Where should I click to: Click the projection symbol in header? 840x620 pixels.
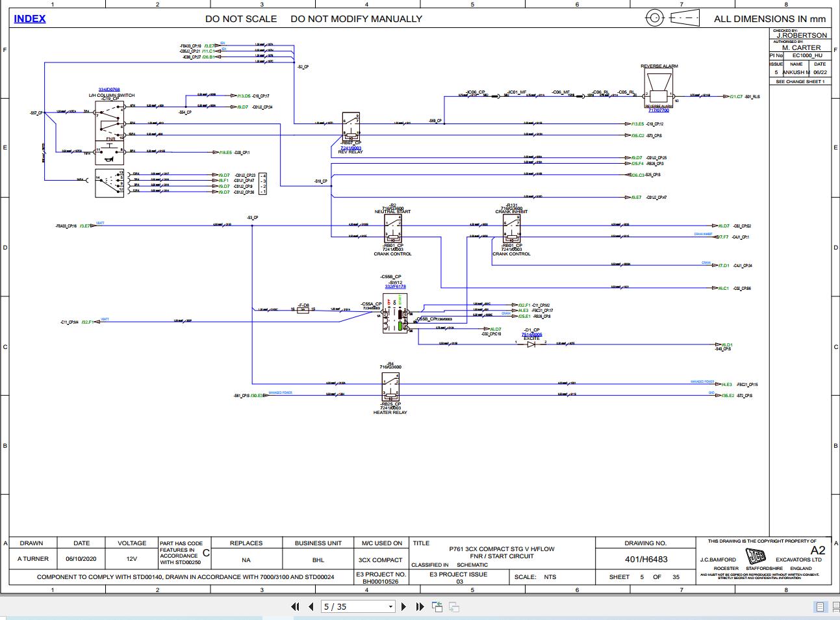point(672,18)
